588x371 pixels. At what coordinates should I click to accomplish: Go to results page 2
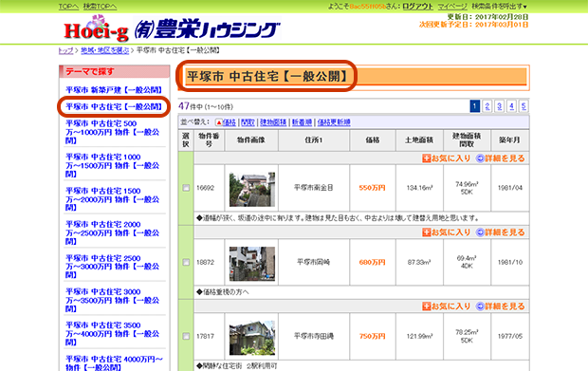487,106
